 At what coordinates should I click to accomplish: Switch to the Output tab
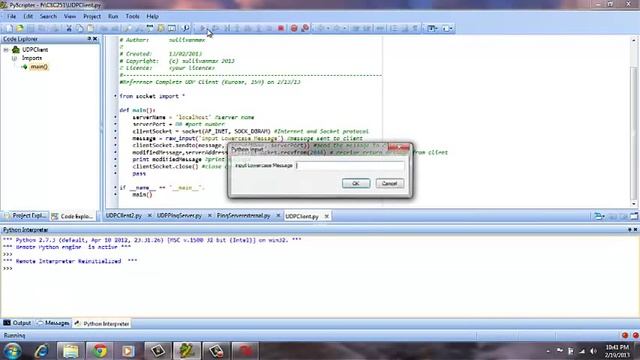[x=17, y=323]
